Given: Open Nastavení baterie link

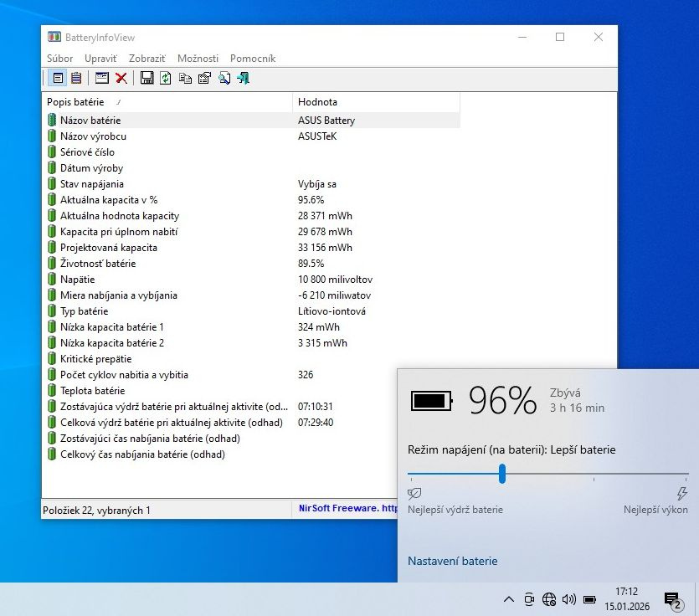Looking at the screenshot, I should click(453, 561).
